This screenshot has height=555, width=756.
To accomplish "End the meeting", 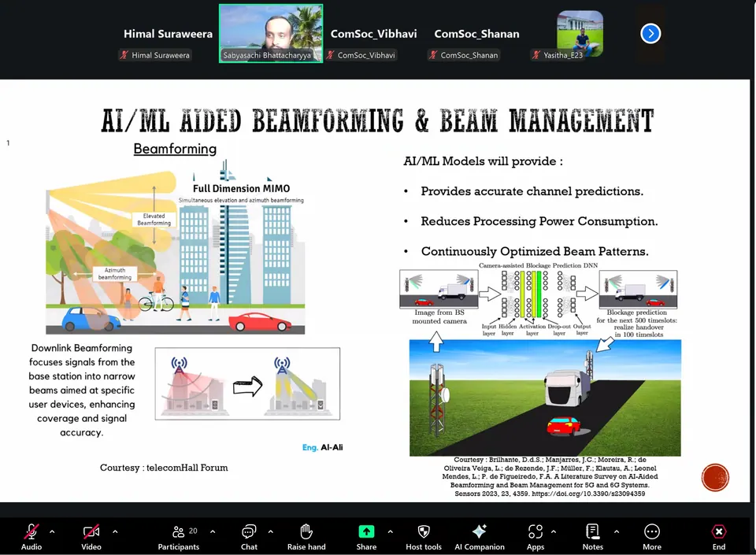I will 719,536.
